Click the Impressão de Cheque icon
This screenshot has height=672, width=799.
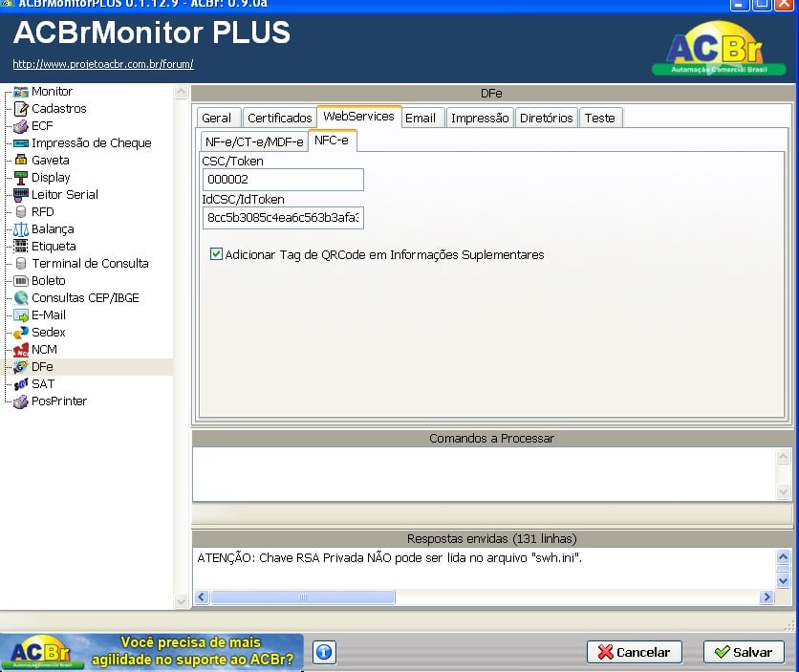pyautogui.click(x=21, y=143)
